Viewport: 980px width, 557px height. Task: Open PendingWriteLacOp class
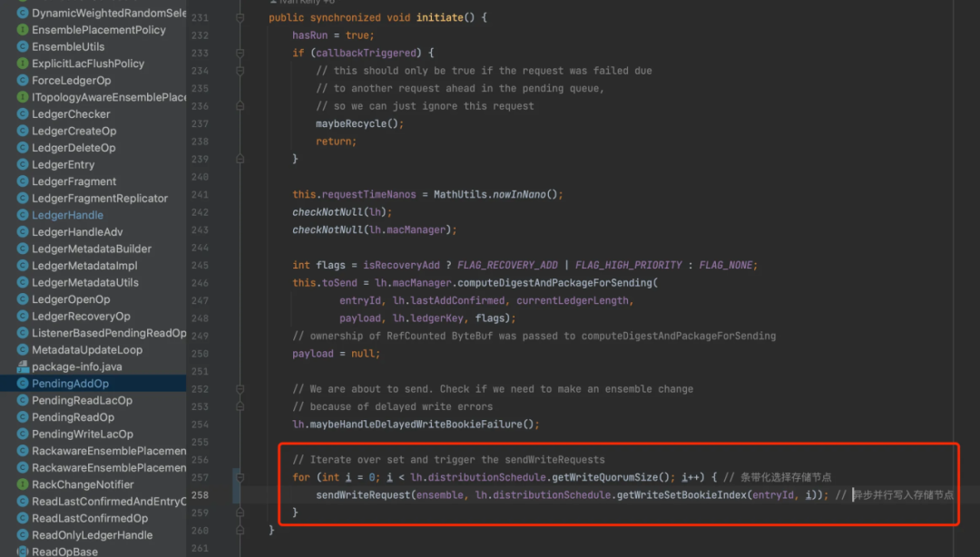tap(83, 435)
